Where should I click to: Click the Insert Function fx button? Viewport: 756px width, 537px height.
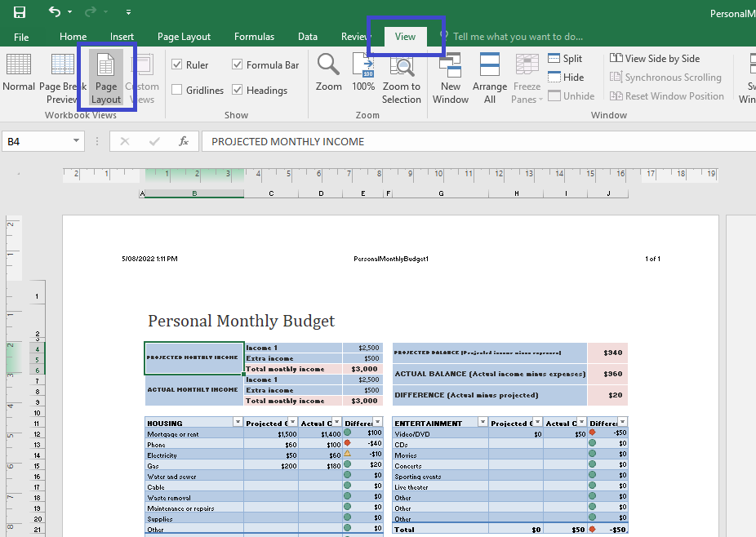point(184,141)
